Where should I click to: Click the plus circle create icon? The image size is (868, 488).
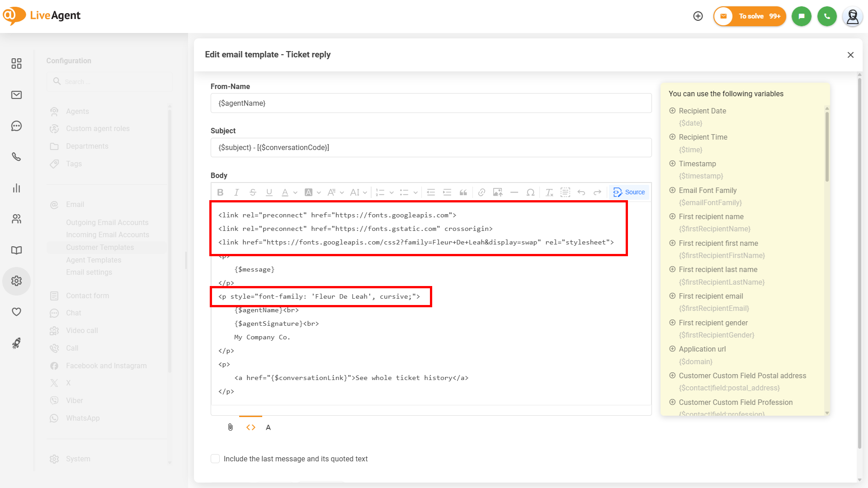(698, 16)
